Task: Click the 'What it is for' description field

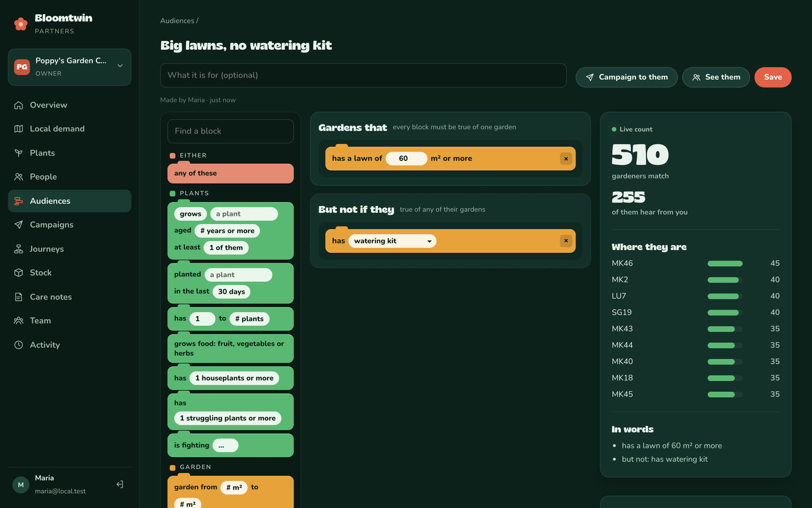Action: click(363, 75)
